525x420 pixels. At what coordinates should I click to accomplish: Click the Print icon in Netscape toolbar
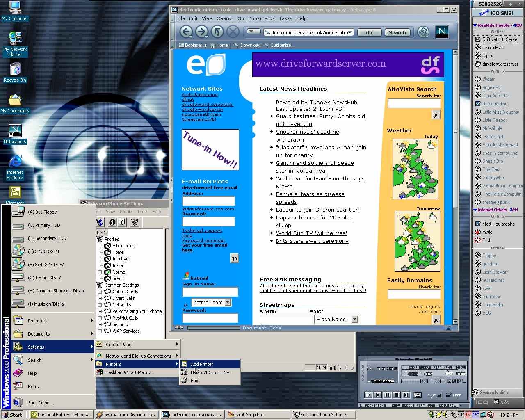click(x=423, y=32)
